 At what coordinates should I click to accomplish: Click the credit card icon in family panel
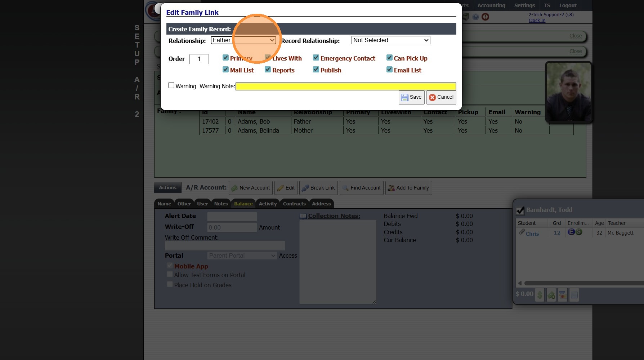[563, 295]
